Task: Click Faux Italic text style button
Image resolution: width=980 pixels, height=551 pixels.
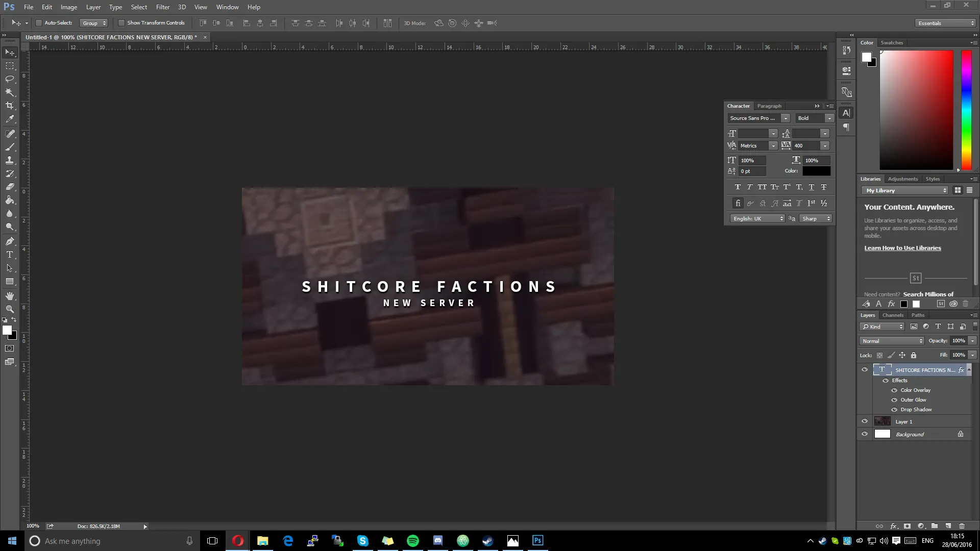Action: [750, 187]
